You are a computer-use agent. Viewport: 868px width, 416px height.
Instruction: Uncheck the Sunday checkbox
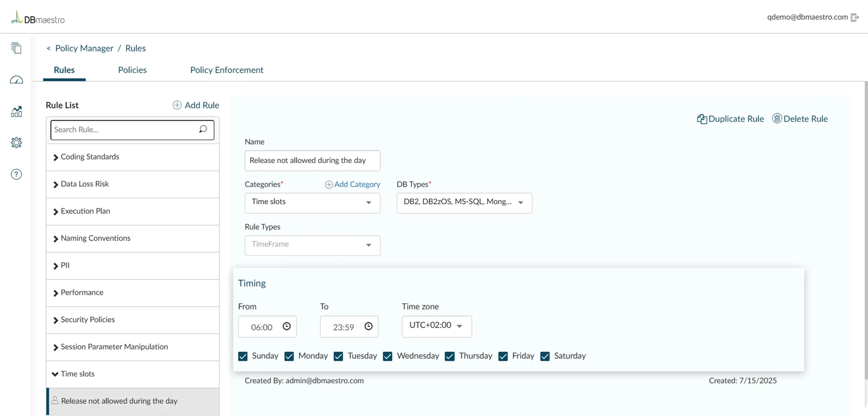(x=243, y=356)
